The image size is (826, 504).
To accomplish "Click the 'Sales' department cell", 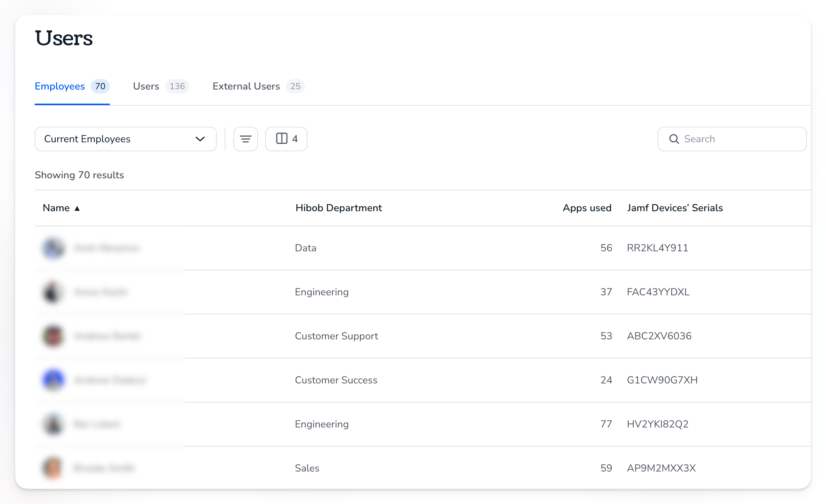I will coord(307,468).
